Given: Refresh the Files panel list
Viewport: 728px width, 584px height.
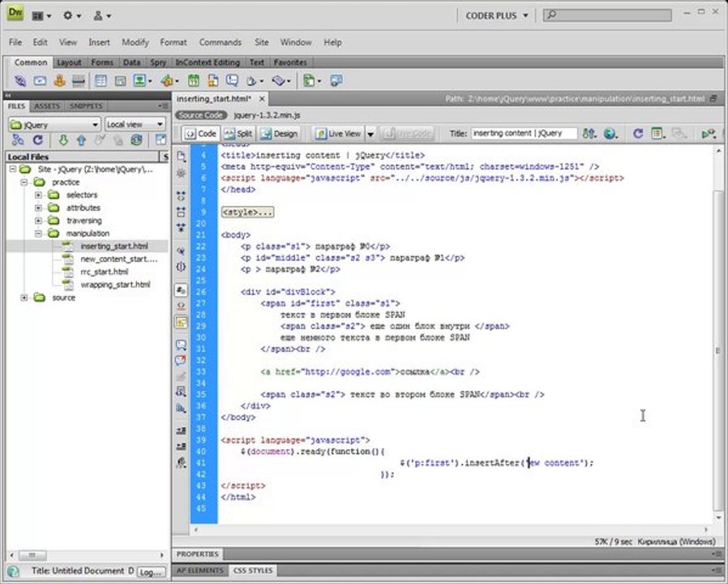Looking at the screenshot, I should coord(37,140).
